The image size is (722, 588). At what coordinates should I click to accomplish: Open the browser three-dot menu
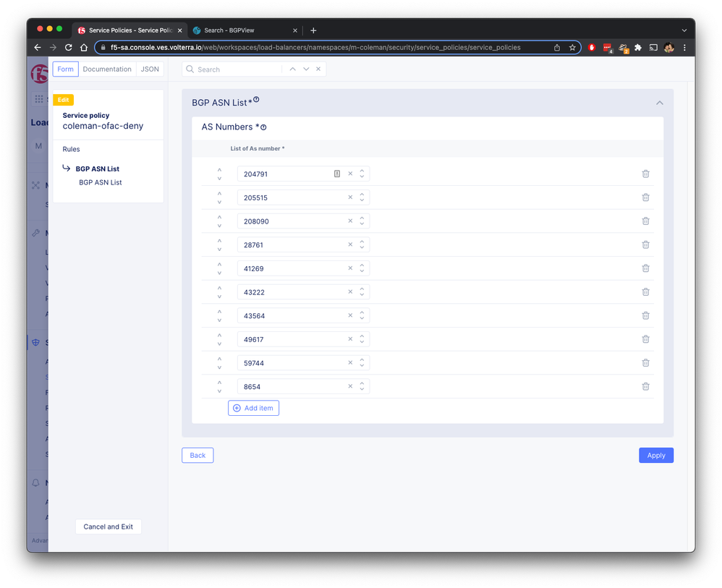click(x=684, y=48)
